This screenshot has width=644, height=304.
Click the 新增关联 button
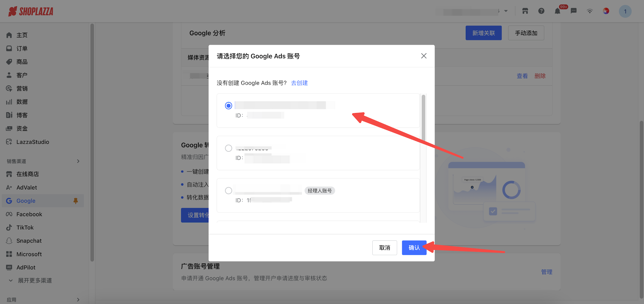484,33
